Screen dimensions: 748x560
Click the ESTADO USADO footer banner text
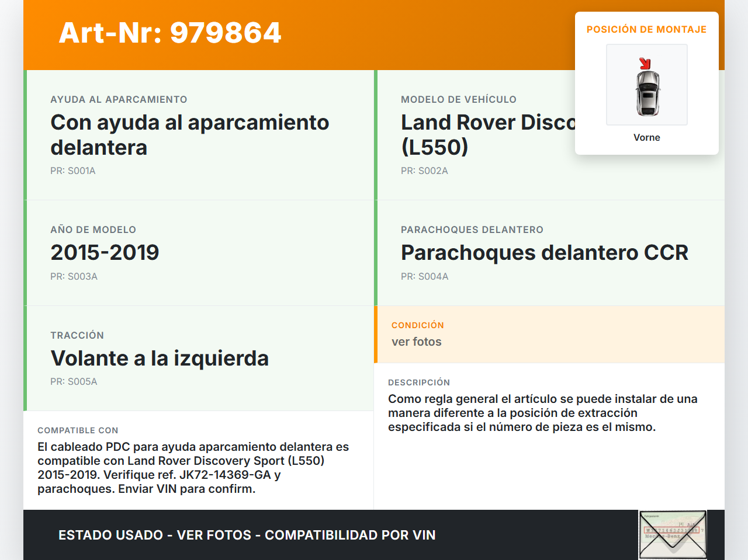pyautogui.click(x=247, y=535)
